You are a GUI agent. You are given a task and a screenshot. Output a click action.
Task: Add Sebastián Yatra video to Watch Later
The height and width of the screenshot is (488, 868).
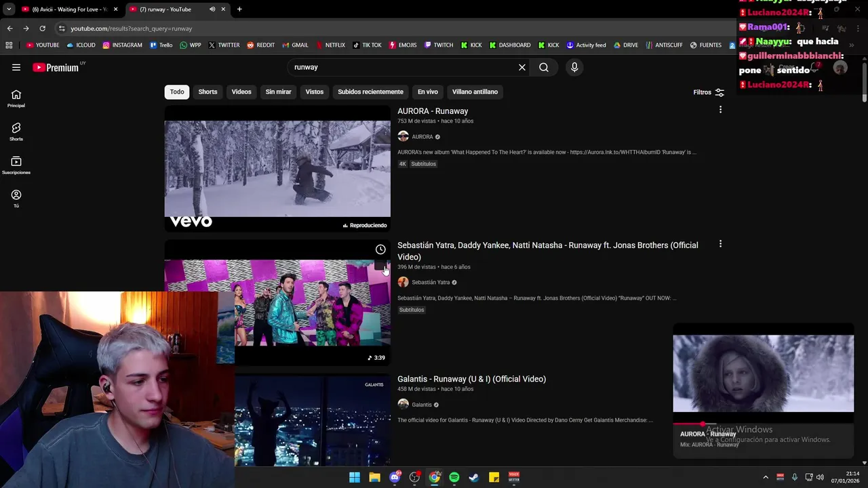pos(380,249)
